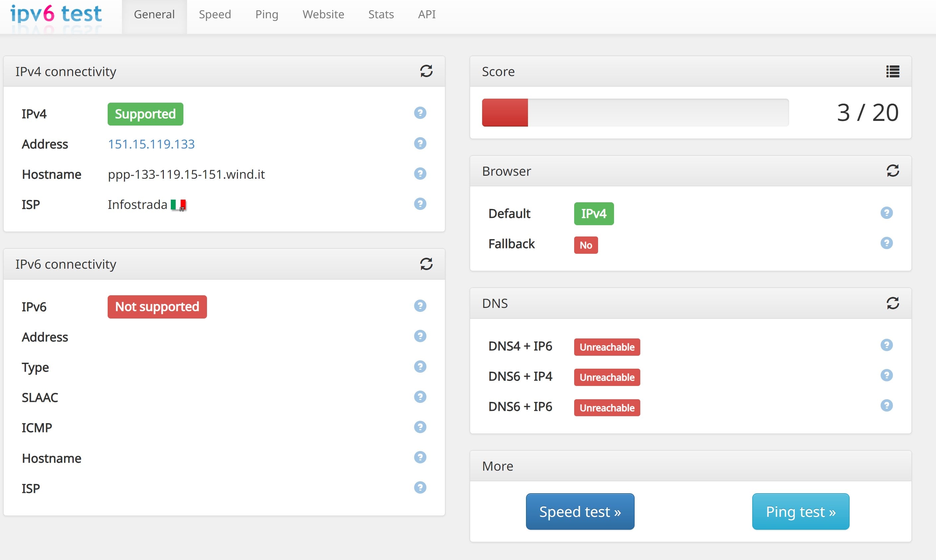This screenshot has height=560, width=936.
Task: Click the 3 / 20 score value
Action: pyautogui.click(x=868, y=113)
